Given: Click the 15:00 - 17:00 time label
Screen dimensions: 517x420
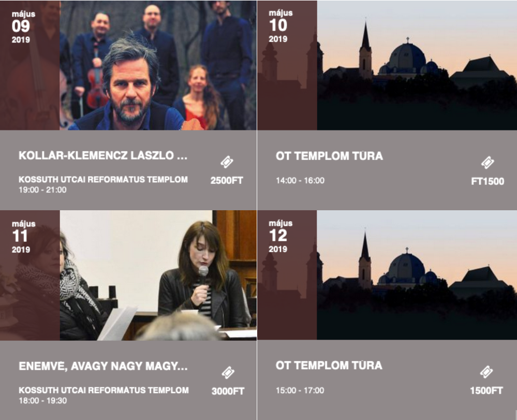Looking at the screenshot, I should tap(300, 390).
